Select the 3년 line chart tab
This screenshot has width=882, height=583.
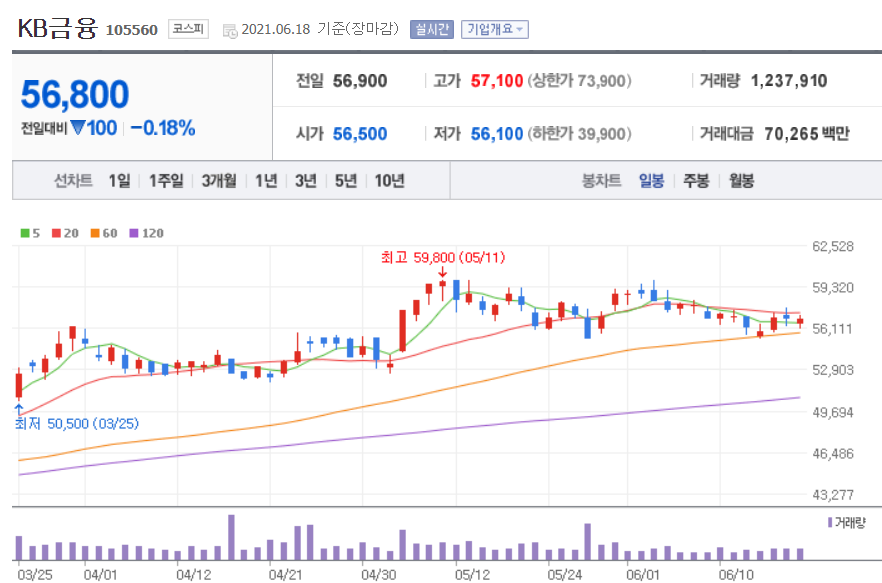(x=306, y=181)
